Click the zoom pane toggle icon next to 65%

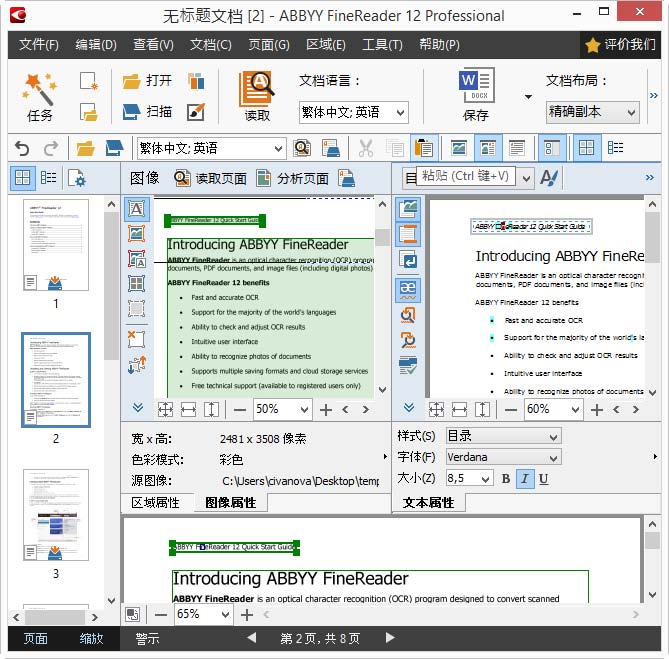point(132,615)
